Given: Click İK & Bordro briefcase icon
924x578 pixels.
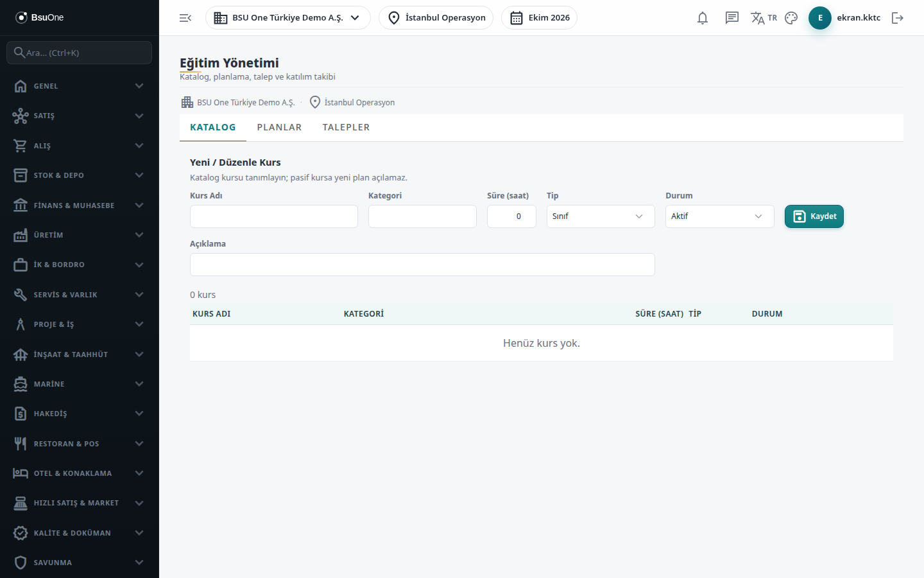Looking at the screenshot, I should click(x=21, y=265).
